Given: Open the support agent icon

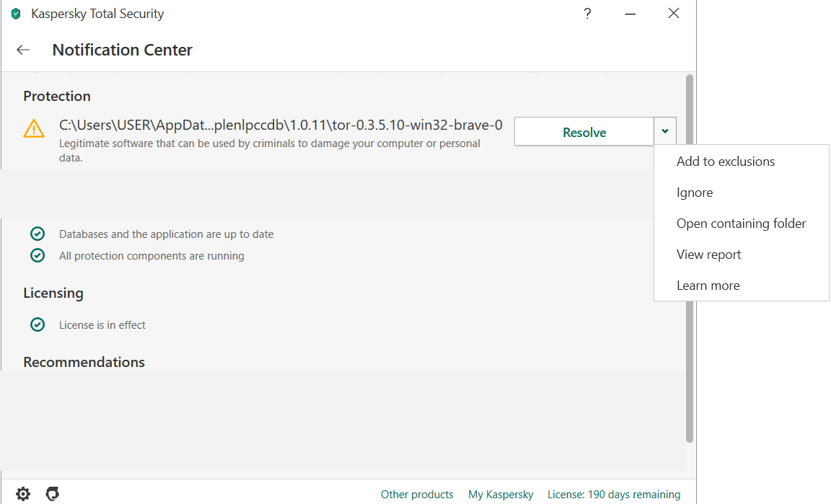Looking at the screenshot, I should (x=53, y=494).
